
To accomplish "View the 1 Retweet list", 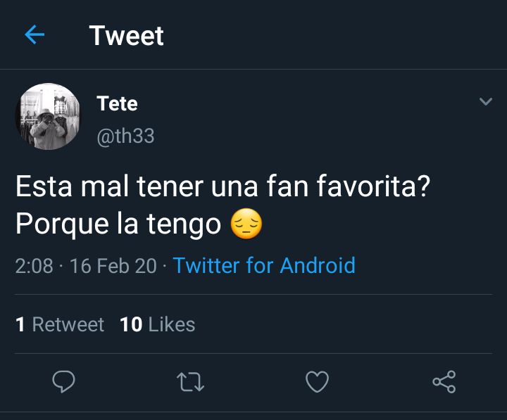I will point(60,324).
